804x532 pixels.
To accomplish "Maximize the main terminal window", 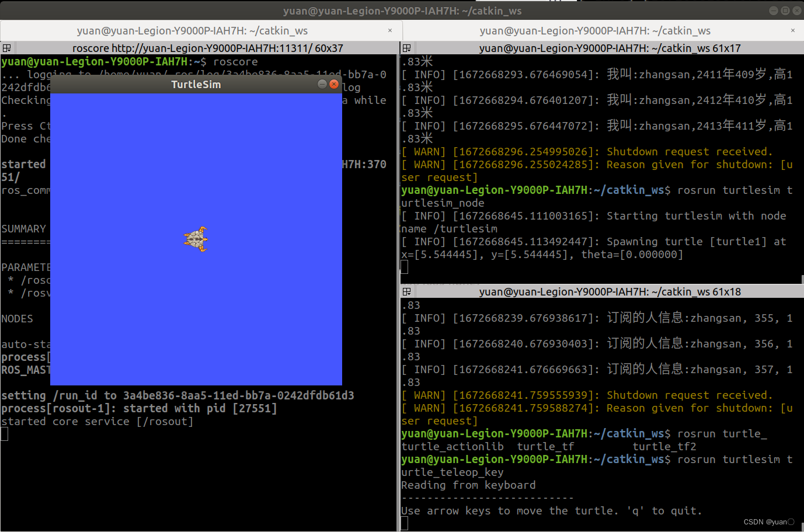I will pyautogui.click(x=785, y=11).
